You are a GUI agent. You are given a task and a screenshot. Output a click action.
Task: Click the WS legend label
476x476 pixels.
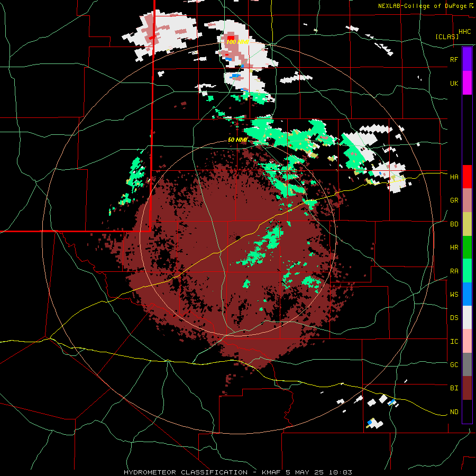point(454,295)
